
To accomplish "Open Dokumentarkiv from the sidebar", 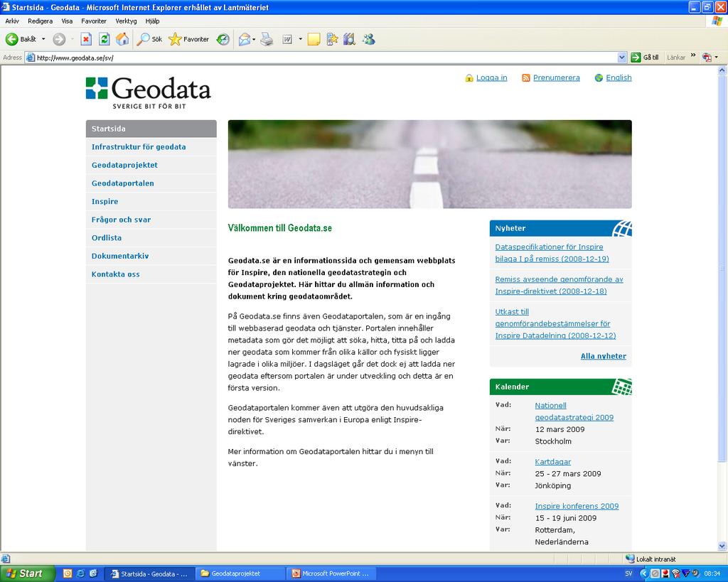I will tap(119, 256).
